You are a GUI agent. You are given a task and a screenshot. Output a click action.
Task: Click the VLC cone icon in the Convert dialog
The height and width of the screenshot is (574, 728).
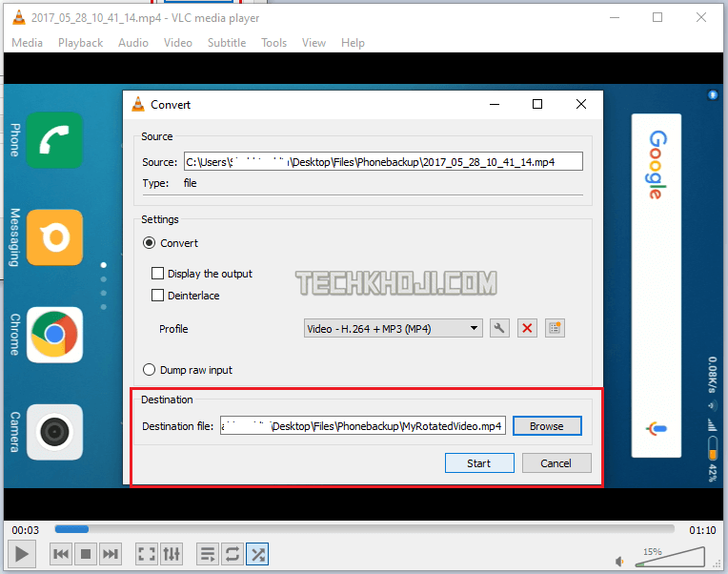[138, 104]
